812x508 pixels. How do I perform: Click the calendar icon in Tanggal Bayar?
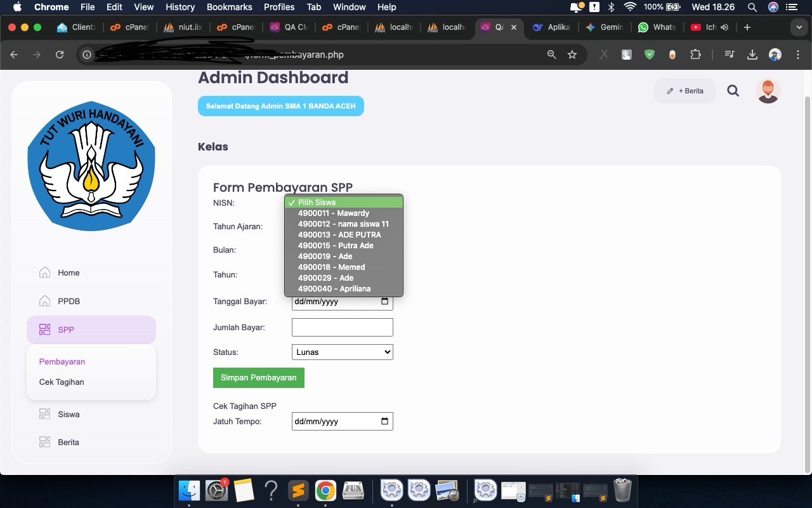coord(384,302)
